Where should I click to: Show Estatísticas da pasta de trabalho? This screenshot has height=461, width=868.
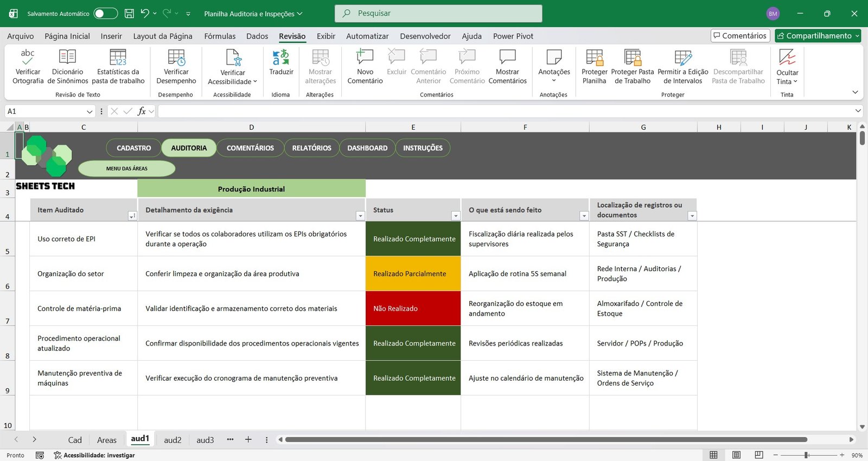click(118, 67)
